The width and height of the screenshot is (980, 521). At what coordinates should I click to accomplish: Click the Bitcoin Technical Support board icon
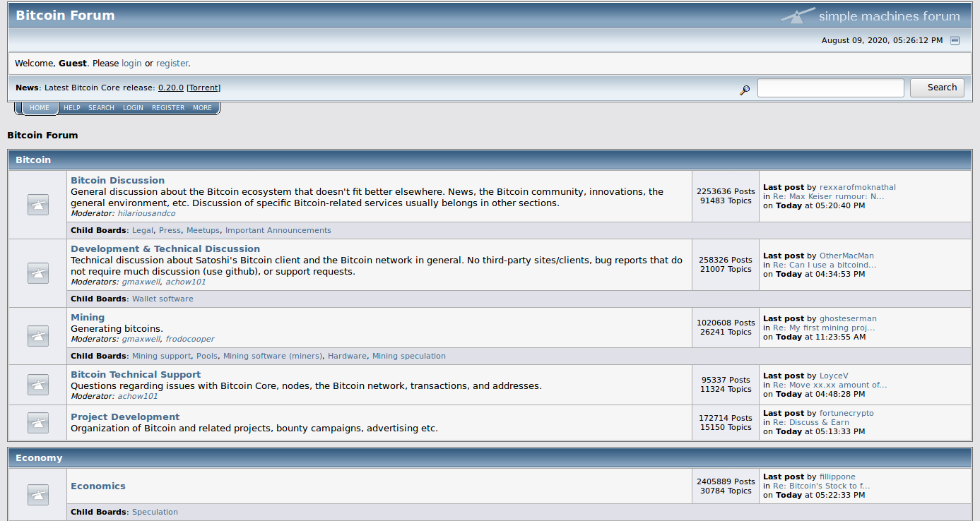coord(38,385)
